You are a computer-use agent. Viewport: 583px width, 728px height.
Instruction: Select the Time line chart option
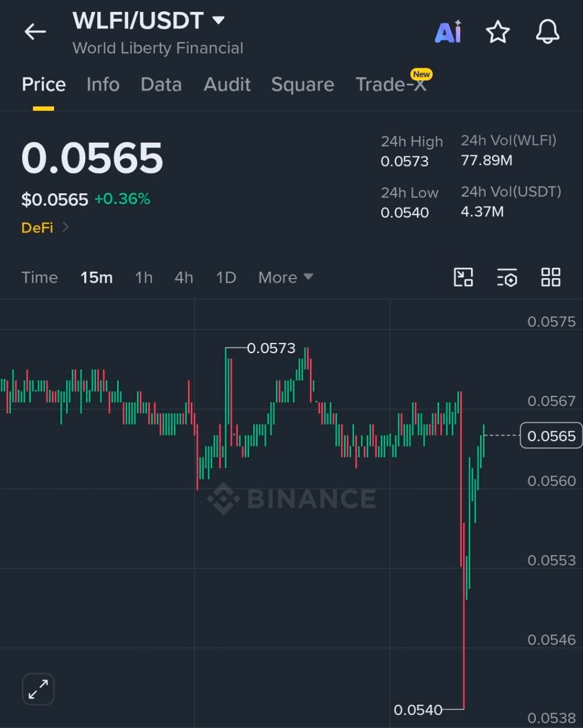[x=40, y=278]
